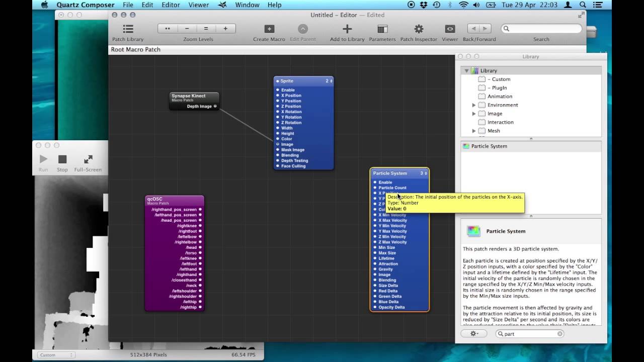Click the Spotlight search icon in menu bar
The height and width of the screenshot is (362, 644).
coord(583,5)
